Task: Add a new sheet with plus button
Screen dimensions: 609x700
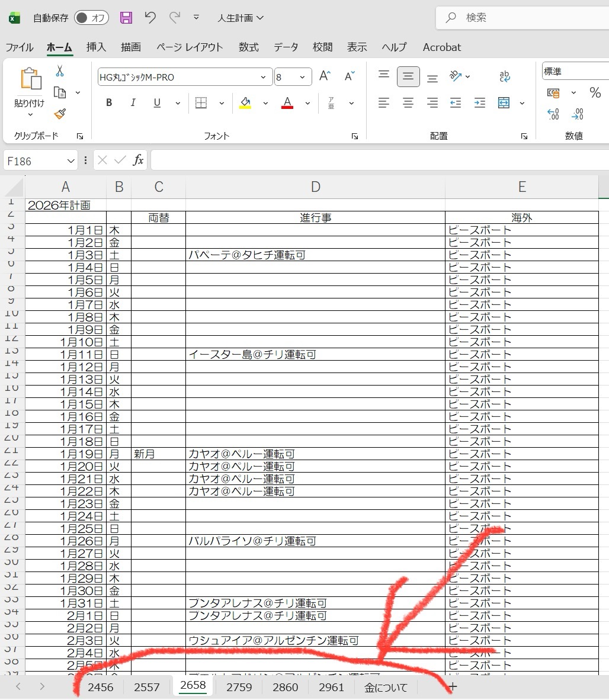Action: tap(453, 687)
